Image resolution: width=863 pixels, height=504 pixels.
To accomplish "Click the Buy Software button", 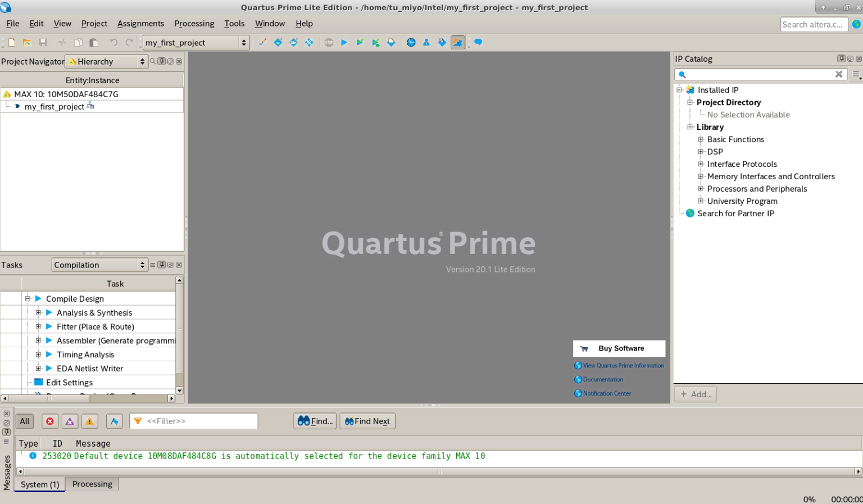I will [x=619, y=348].
